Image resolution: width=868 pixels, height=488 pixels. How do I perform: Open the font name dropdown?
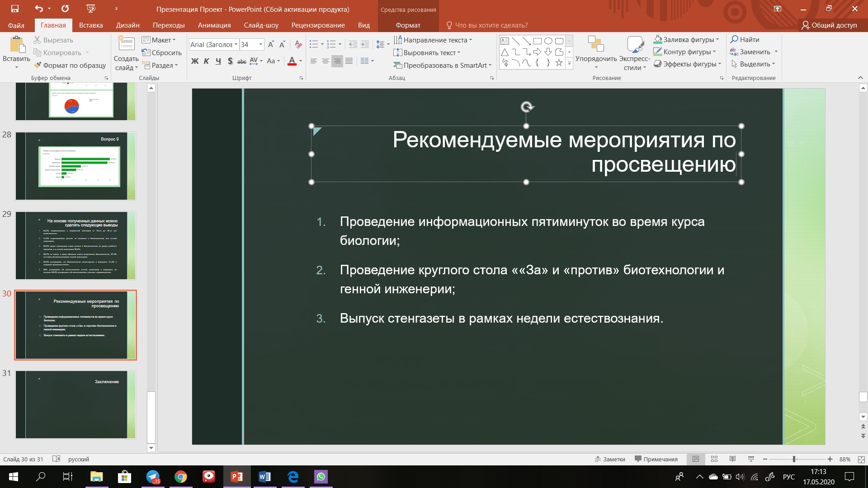[236, 44]
